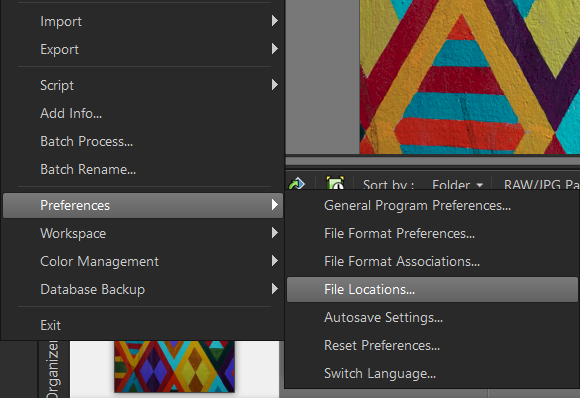Open the Export submenu
Image resolution: width=580 pixels, height=398 pixels.
[x=143, y=49]
